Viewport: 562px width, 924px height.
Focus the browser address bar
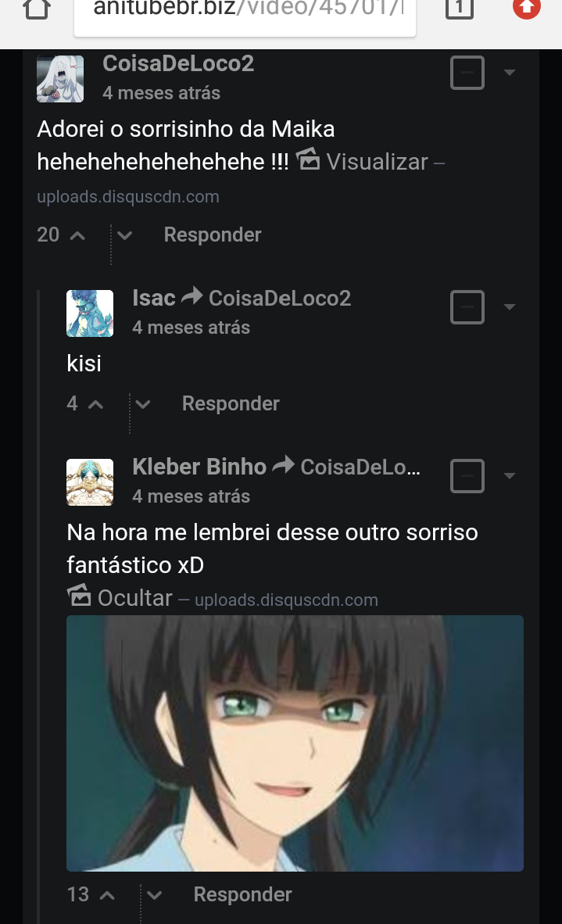(x=245, y=11)
